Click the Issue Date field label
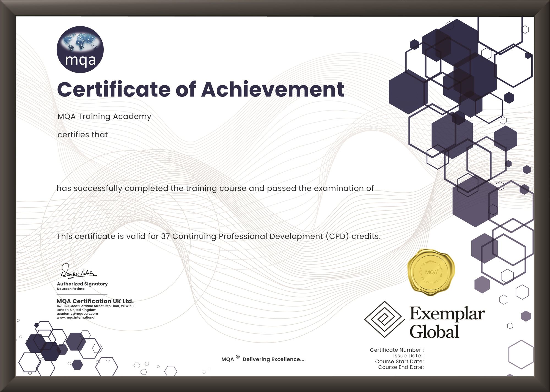The image size is (550, 392). tap(408, 356)
